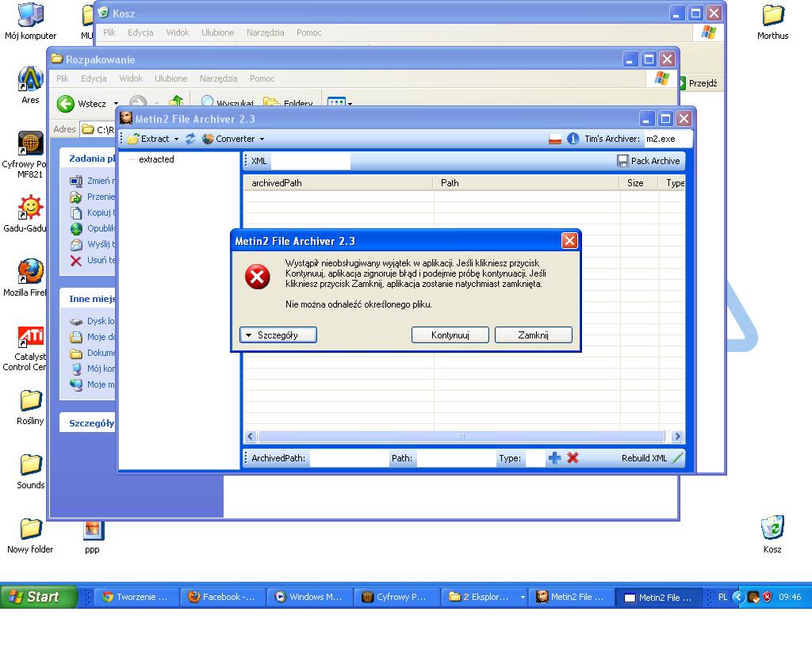Click Przejdź button in Kosz window
This screenshot has height=646, width=812.
tap(699, 83)
